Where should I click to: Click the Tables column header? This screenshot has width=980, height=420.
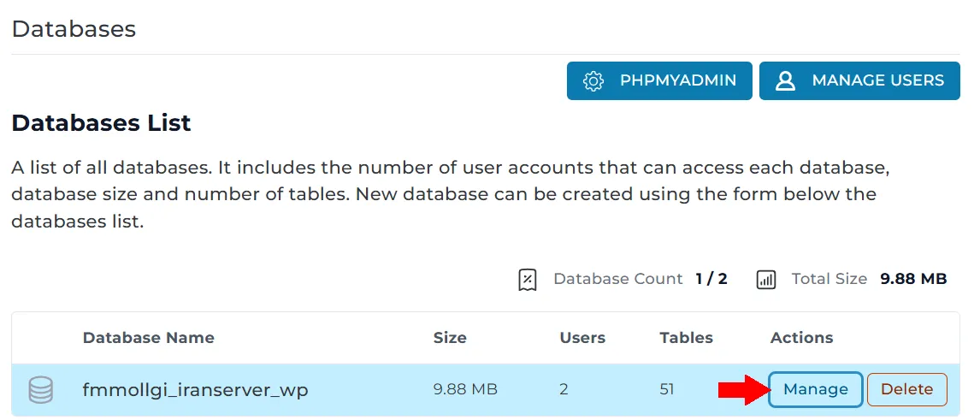click(x=686, y=338)
